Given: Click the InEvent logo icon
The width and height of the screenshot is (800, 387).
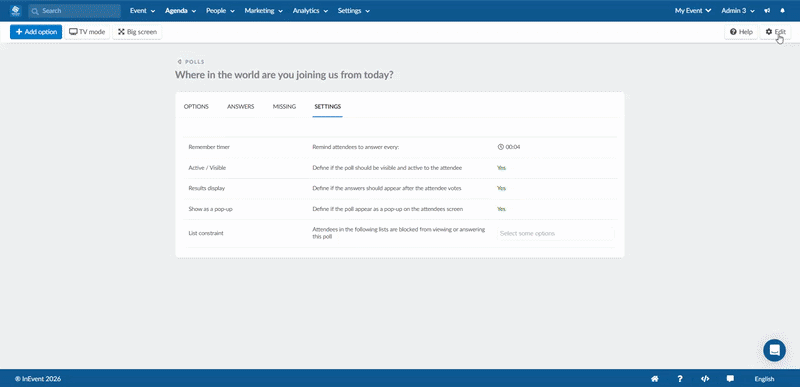Looking at the screenshot, I should point(16,10).
